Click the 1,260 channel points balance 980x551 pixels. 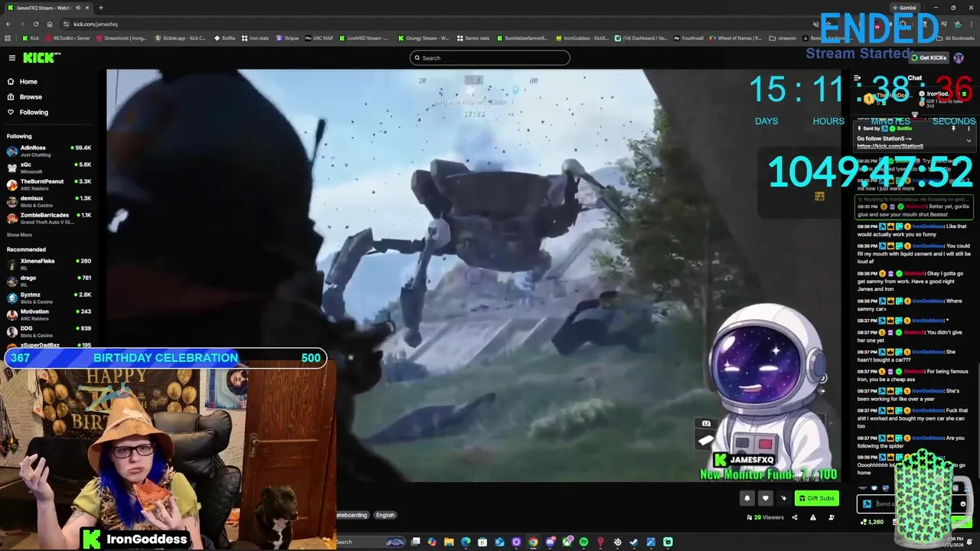(872, 522)
